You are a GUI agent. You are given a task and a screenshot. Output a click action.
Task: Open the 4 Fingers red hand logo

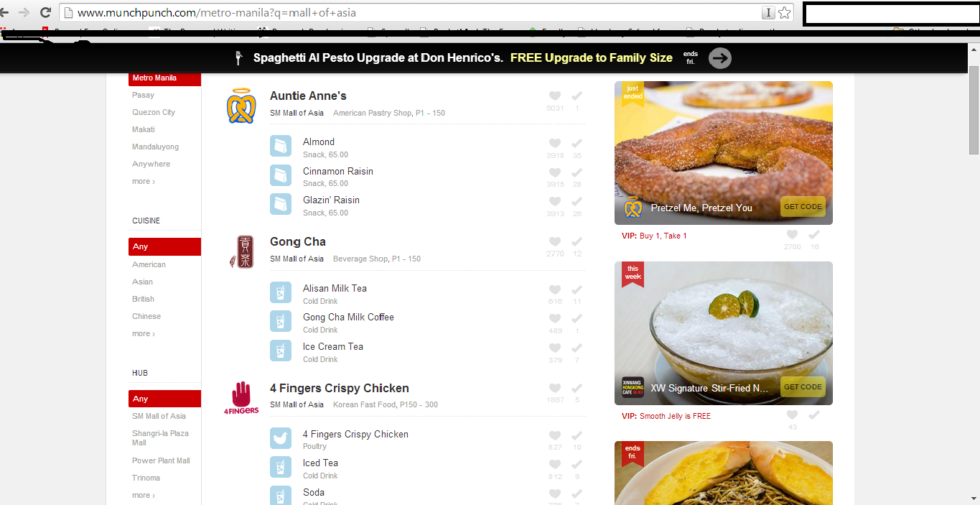(241, 398)
